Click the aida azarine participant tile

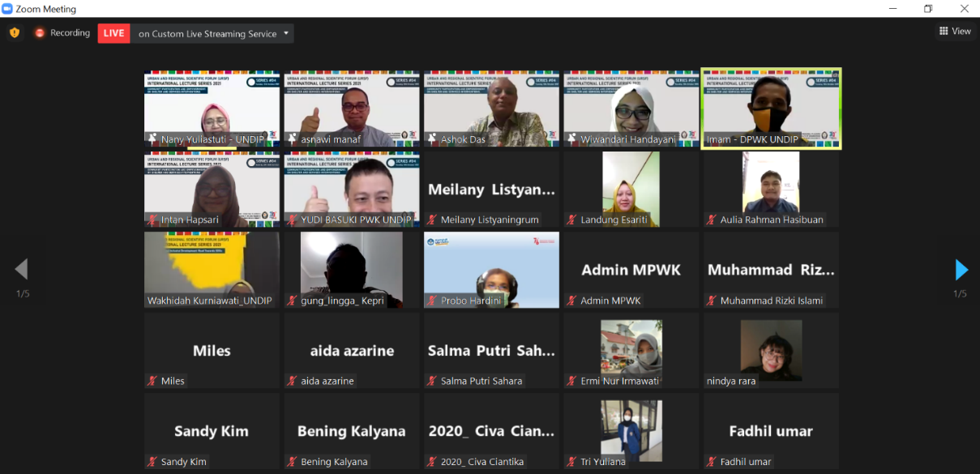352,351
